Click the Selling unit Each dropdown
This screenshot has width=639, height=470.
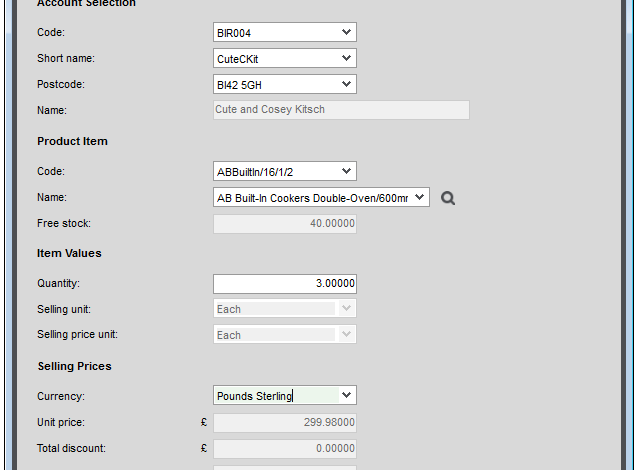(x=285, y=309)
